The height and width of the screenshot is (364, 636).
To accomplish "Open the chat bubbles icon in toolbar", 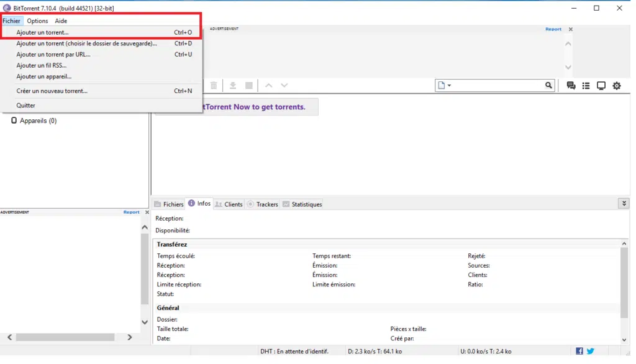I will [x=571, y=86].
